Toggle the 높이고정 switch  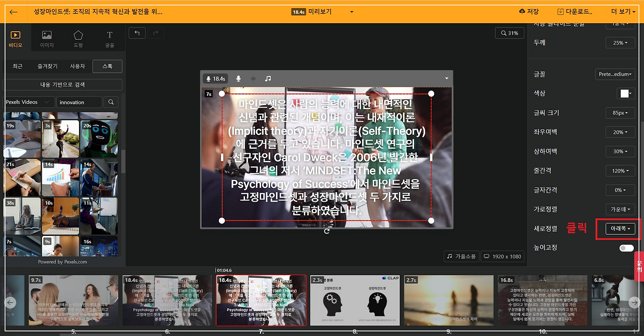[x=626, y=248]
